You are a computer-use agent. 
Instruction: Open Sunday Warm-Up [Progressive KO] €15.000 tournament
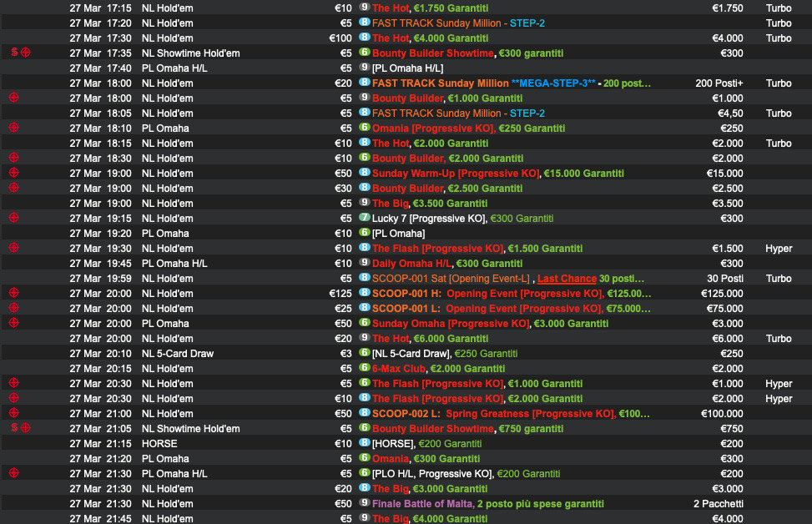[x=497, y=174]
